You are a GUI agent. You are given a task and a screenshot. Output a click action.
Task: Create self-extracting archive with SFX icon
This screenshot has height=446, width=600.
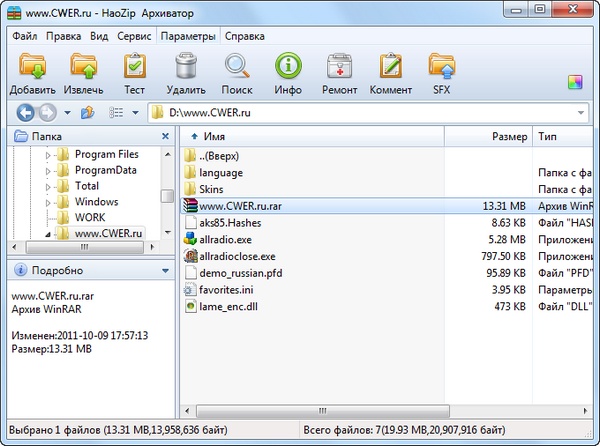(x=441, y=69)
